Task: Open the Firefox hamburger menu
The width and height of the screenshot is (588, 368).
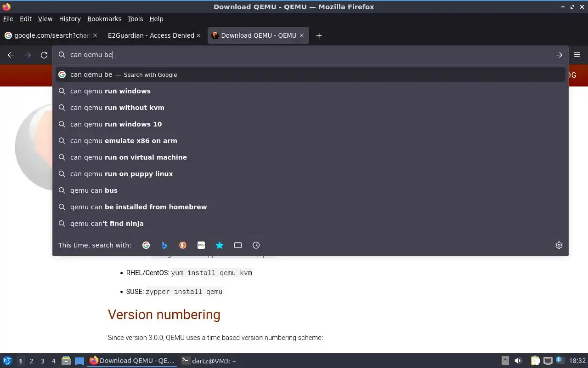Action: [577, 55]
